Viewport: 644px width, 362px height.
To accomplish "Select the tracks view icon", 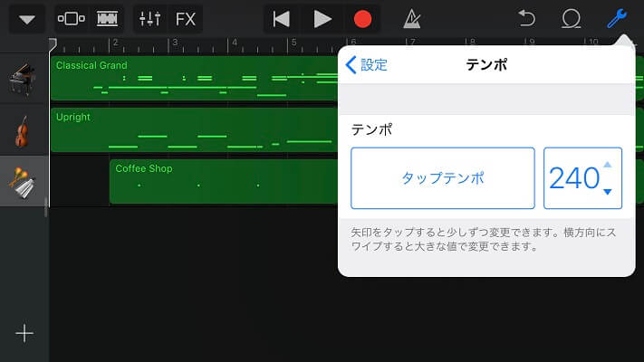I will (107, 19).
